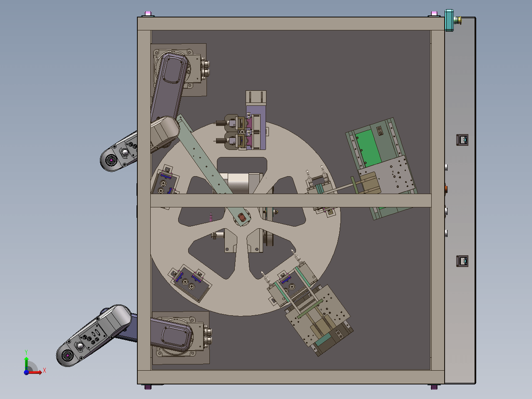This screenshot has width=532, height=399.
Task: Select the lower-right linear stage assembly
Action: pos(319,320)
